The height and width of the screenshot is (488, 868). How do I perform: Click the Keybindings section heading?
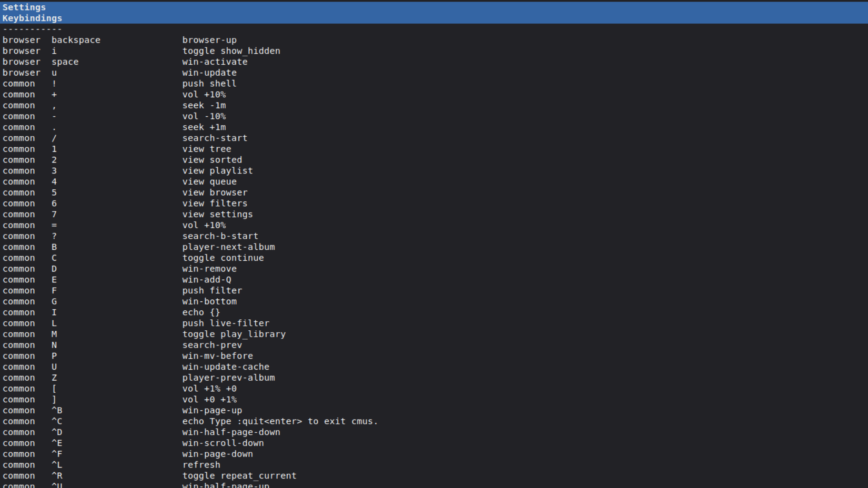32,18
